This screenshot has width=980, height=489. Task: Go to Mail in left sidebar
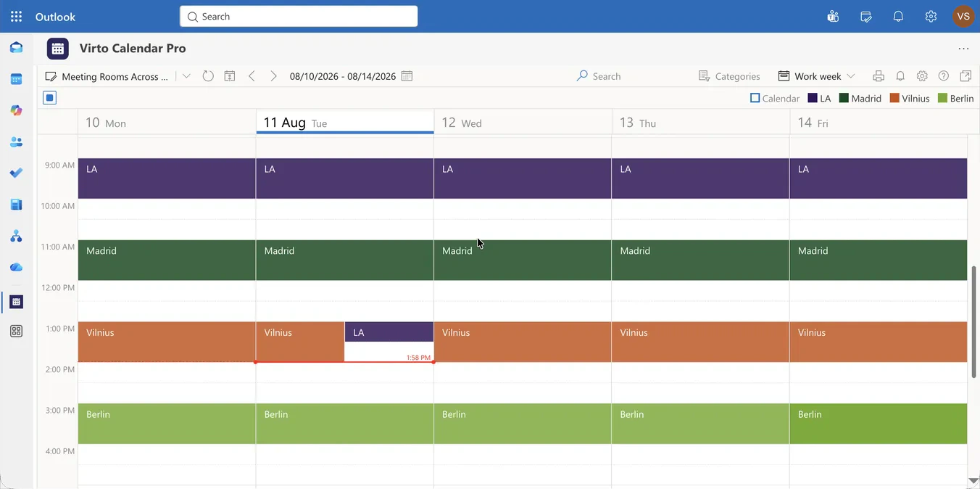(x=16, y=48)
